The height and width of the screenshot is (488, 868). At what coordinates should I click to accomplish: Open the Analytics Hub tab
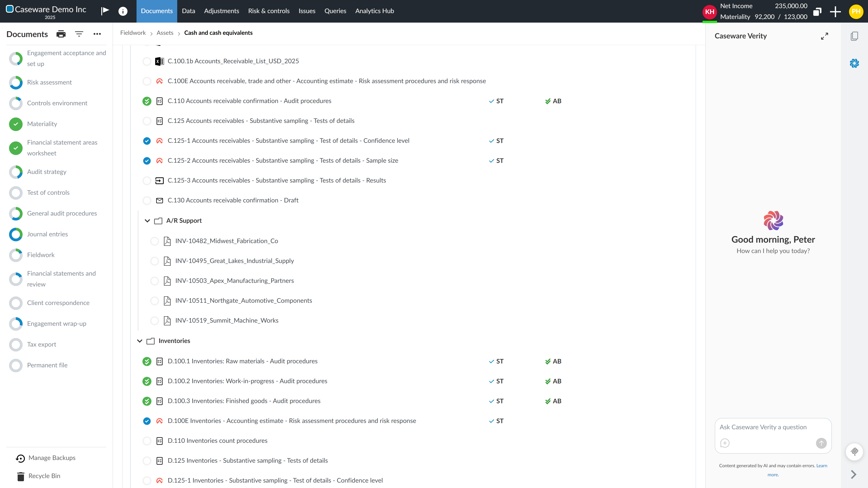click(374, 11)
